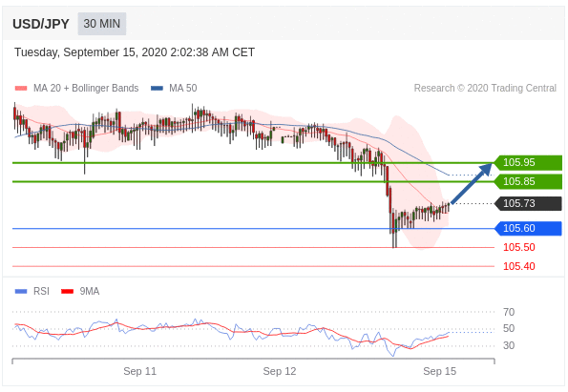Select the Sep 11 date axis label
Screen dimensions: 568x392
(139, 371)
